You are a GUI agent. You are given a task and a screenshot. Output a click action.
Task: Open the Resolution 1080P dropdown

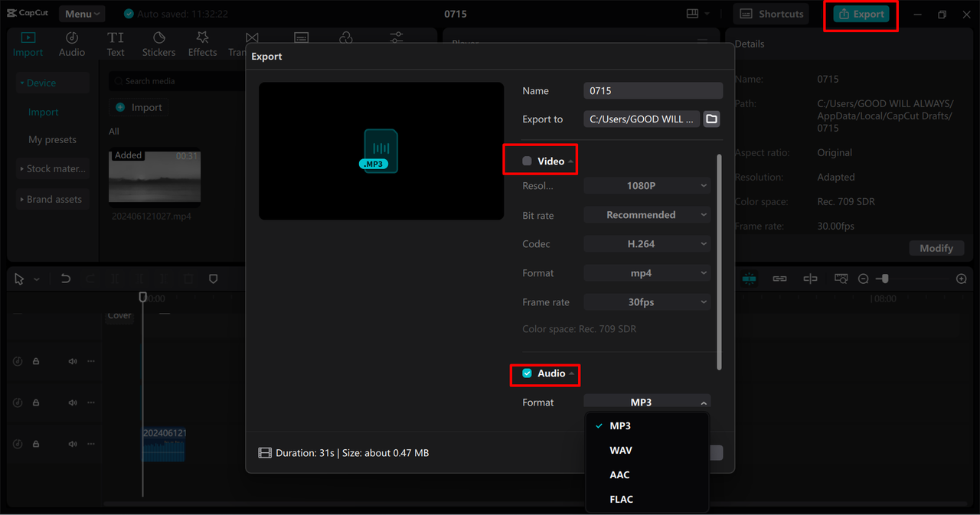click(647, 186)
